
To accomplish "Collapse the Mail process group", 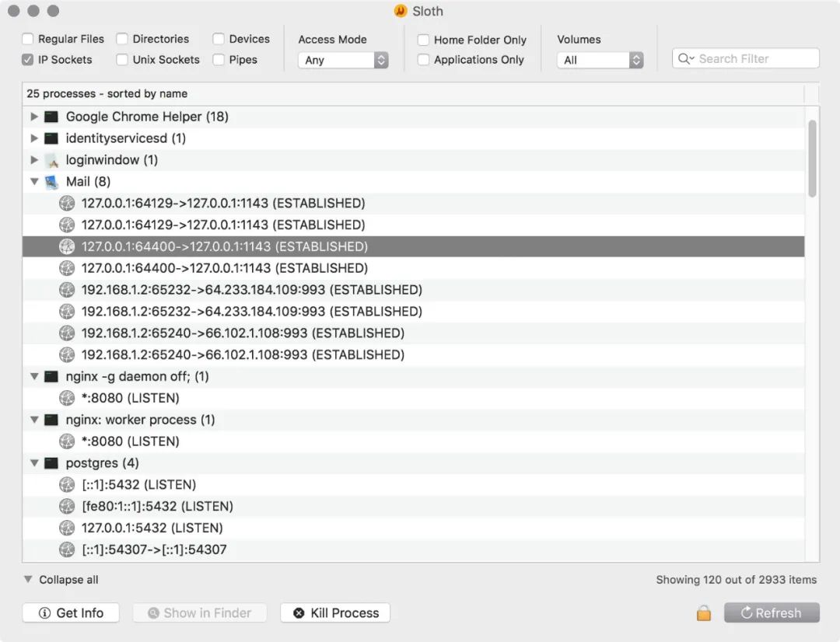I will (33, 182).
